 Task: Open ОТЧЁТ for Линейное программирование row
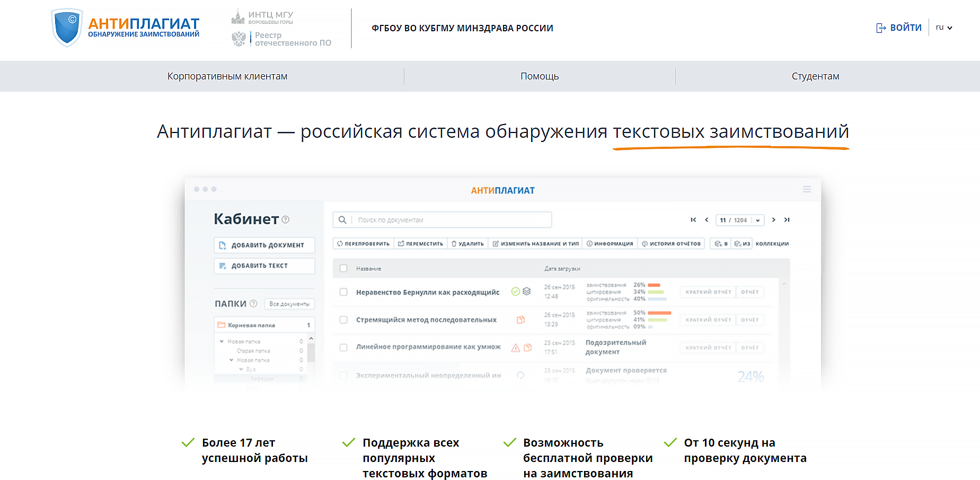pyautogui.click(x=750, y=348)
